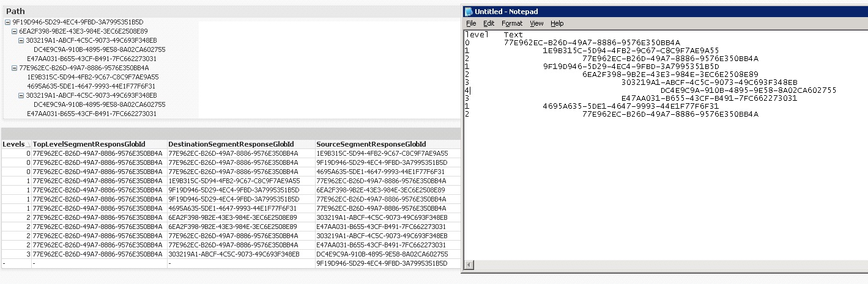Click Notepad line with 4695A635-5DE1
Image resolution: width=868 pixels, height=284 pixels.
(x=631, y=106)
